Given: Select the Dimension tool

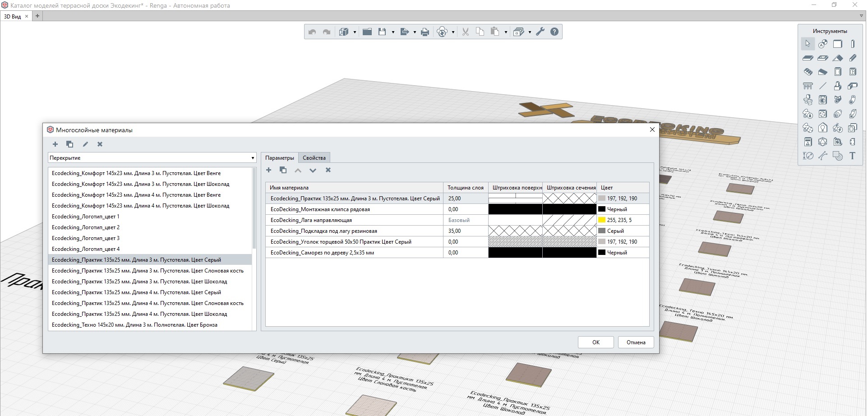Looking at the screenshot, I should (808, 156).
